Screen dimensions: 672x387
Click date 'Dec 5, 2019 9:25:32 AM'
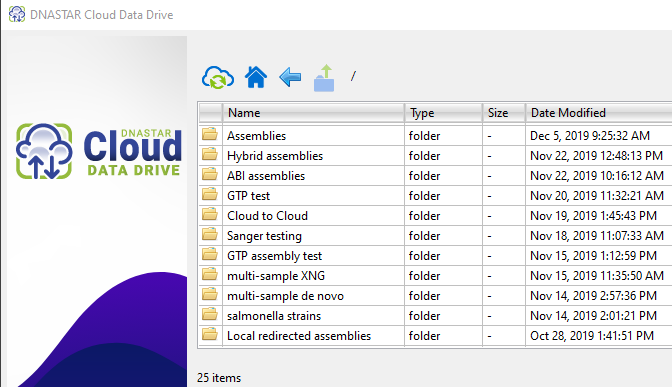click(590, 136)
